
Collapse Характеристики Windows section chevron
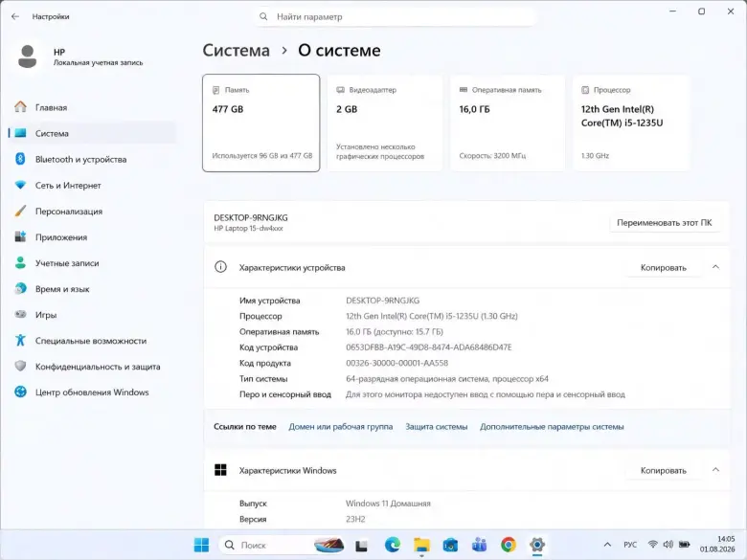pos(715,470)
